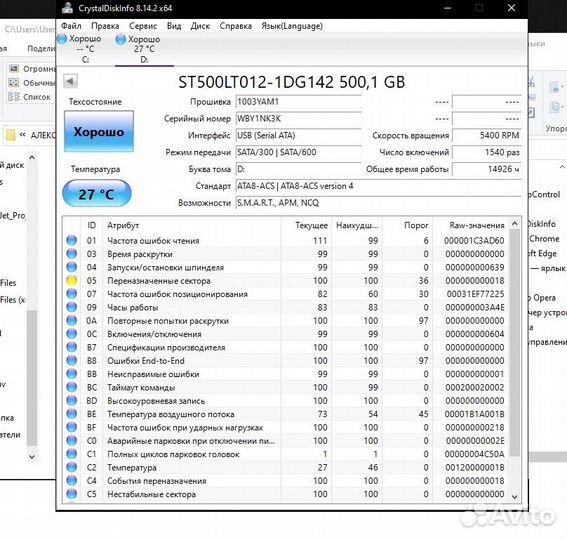
Task: Click status icon for Полных циклов парковок
Action: coord(72,454)
